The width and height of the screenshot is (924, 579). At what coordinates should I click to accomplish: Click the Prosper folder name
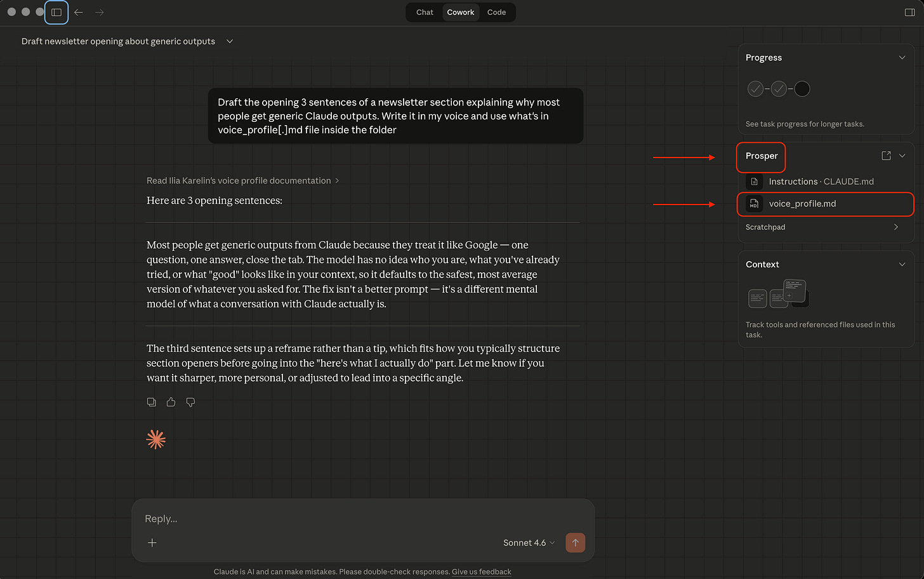[762, 156]
